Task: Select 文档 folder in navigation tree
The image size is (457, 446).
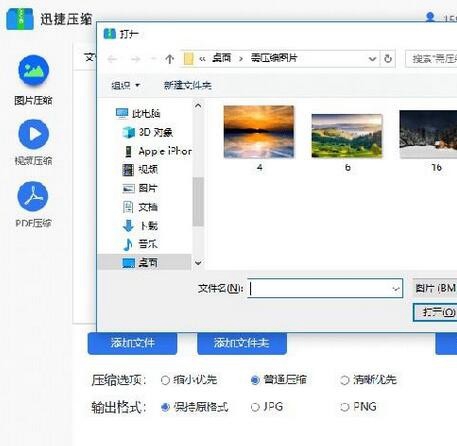Action: point(140,207)
